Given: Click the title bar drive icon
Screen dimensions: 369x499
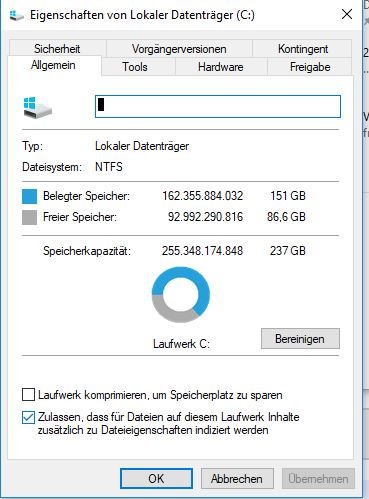Looking at the screenshot, I should click(x=16, y=15).
